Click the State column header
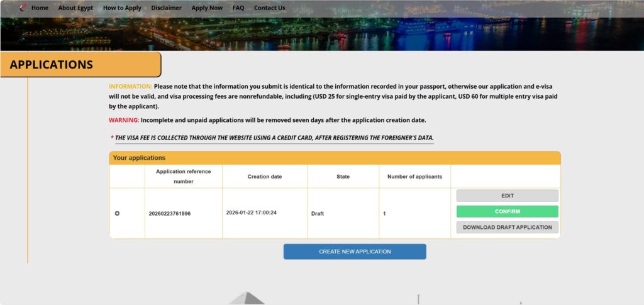 [343, 177]
